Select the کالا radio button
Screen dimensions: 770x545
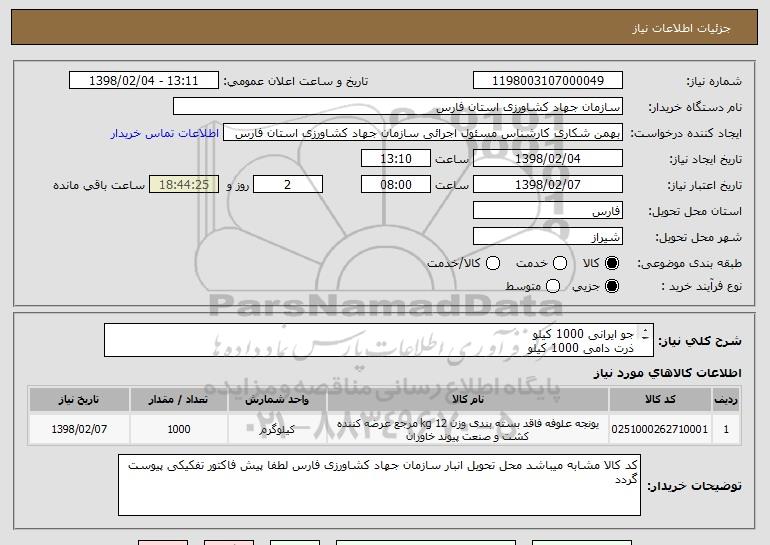click(612, 263)
